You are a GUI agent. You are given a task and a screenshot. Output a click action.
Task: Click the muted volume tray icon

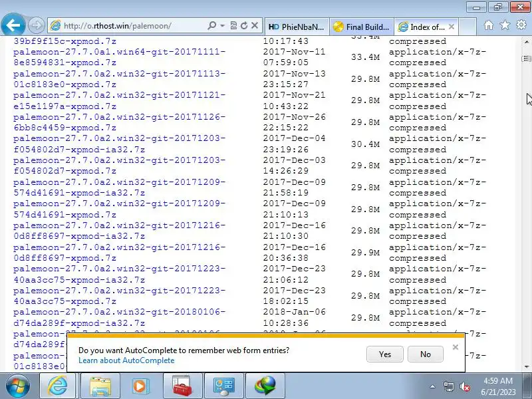click(x=464, y=386)
